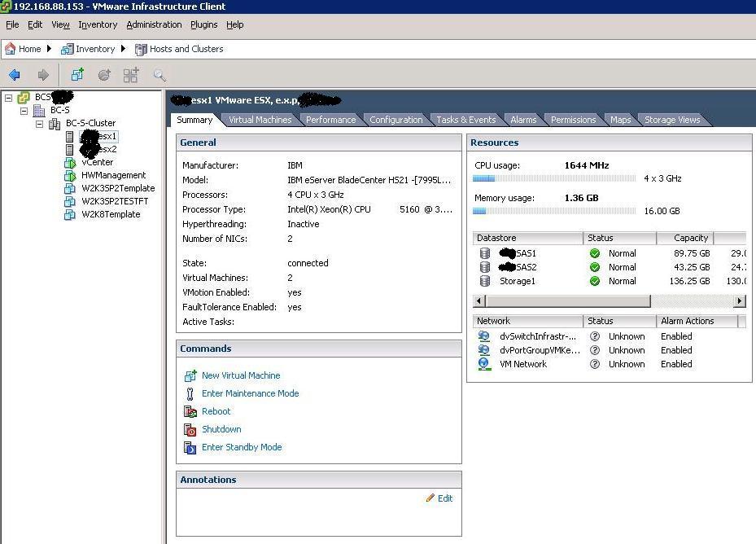Image resolution: width=756 pixels, height=544 pixels.
Task: Click the vCenter virtual machine icon
Action: coord(70,163)
